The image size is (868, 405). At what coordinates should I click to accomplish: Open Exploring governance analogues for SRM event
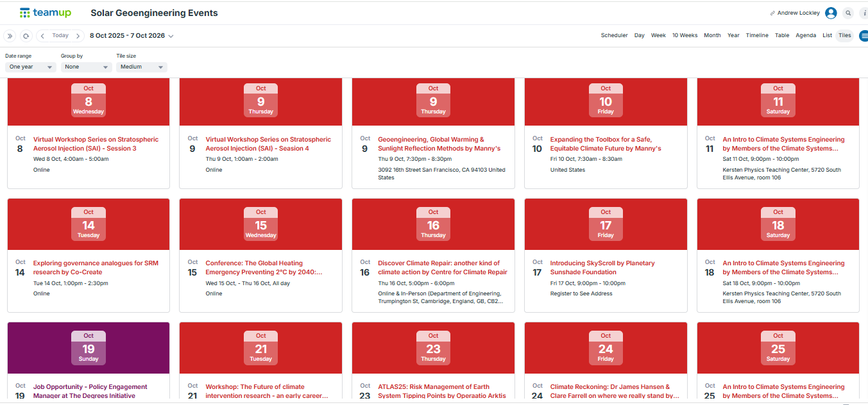96,268
